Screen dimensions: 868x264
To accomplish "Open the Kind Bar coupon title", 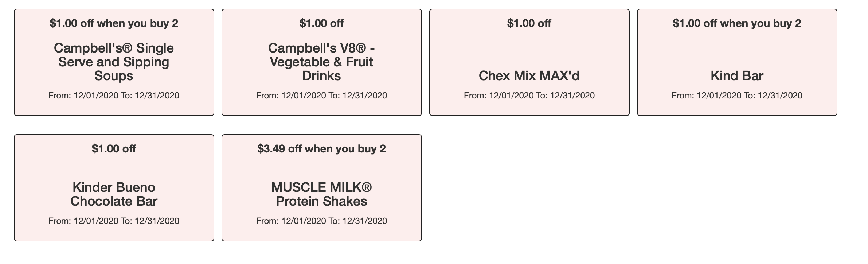I will 737,76.
